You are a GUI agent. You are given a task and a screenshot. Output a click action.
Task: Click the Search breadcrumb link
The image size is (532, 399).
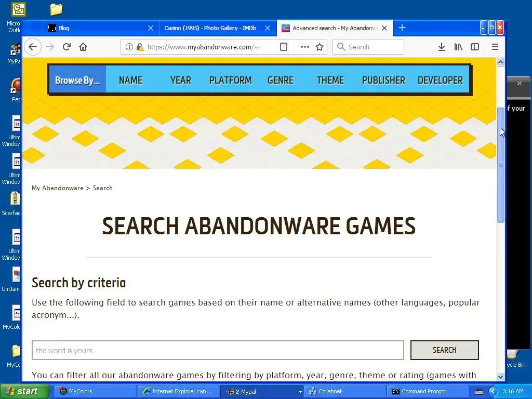[x=102, y=188]
